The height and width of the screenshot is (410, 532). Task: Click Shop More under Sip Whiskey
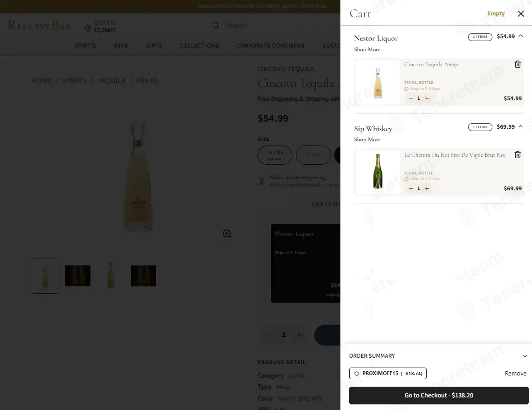pos(367,139)
